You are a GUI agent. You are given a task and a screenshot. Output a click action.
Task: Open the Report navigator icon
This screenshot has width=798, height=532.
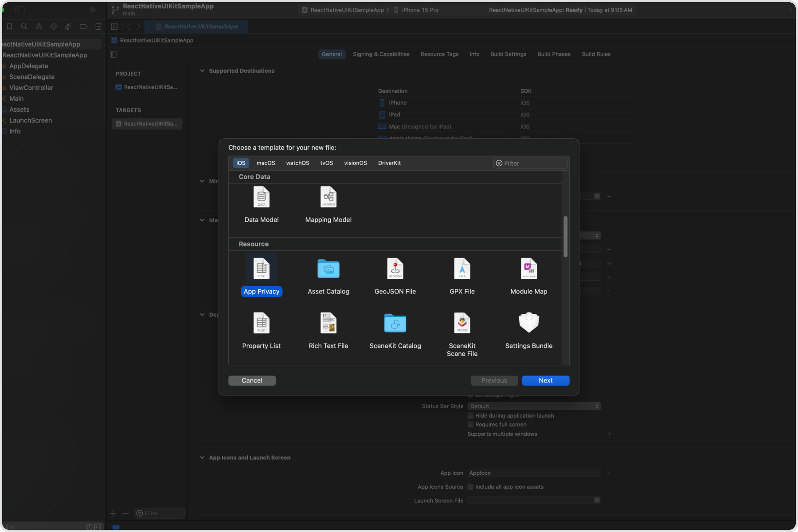(98, 27)
